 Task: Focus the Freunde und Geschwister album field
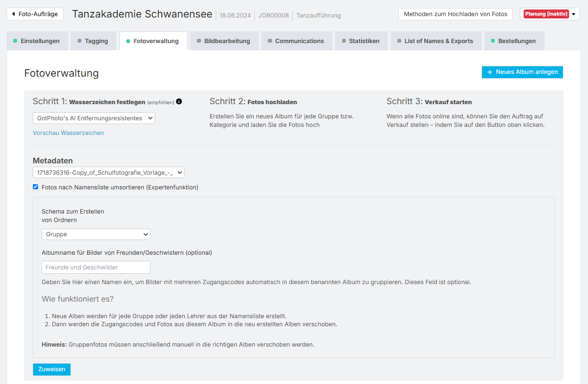96,268
